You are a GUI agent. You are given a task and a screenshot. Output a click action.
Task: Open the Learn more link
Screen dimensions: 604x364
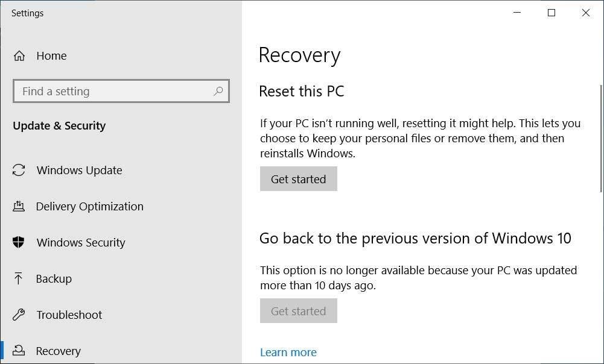[x=288, y=353]
